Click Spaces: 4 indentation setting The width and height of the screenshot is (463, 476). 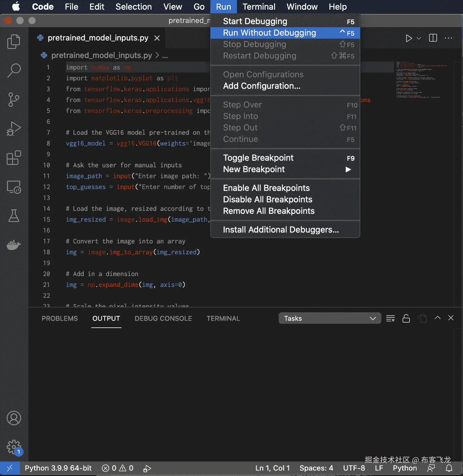pyautogui.click(x=316, y=468)
